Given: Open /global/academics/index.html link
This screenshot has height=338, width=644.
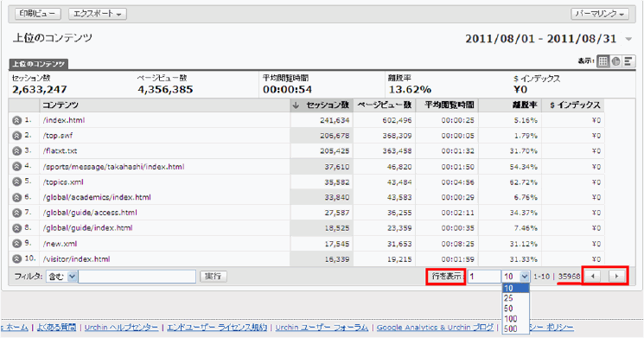Looking at the screenshot, I should pyautogui.click(x=97, y=198).
